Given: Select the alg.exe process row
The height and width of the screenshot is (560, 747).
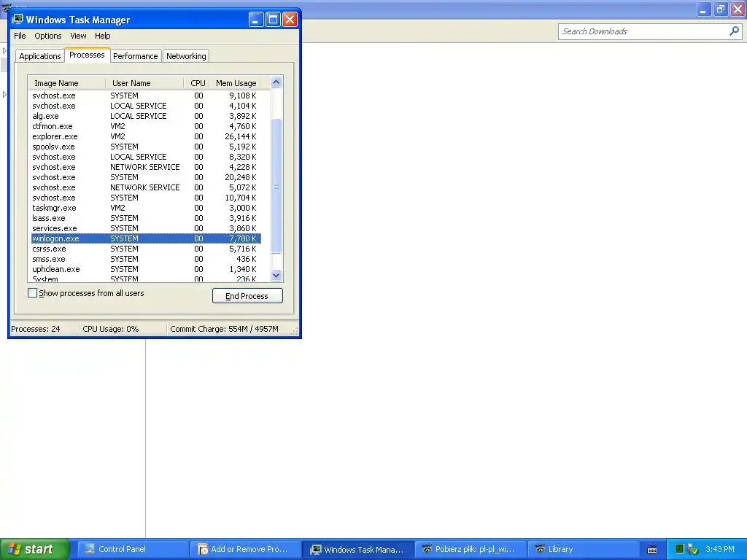Looking at the screenshot, I should [146, 116].
